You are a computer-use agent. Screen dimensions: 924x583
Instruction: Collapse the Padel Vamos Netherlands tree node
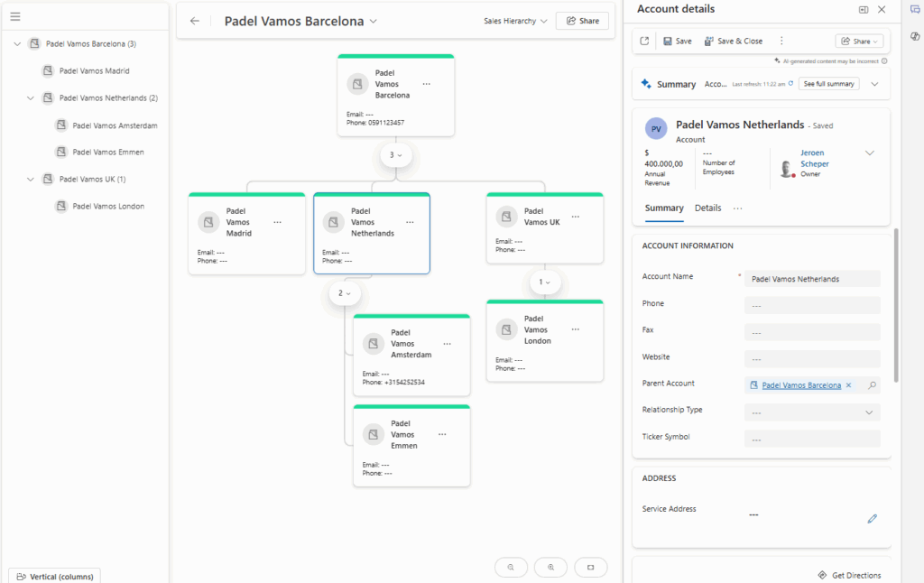(x=32, y=97)
